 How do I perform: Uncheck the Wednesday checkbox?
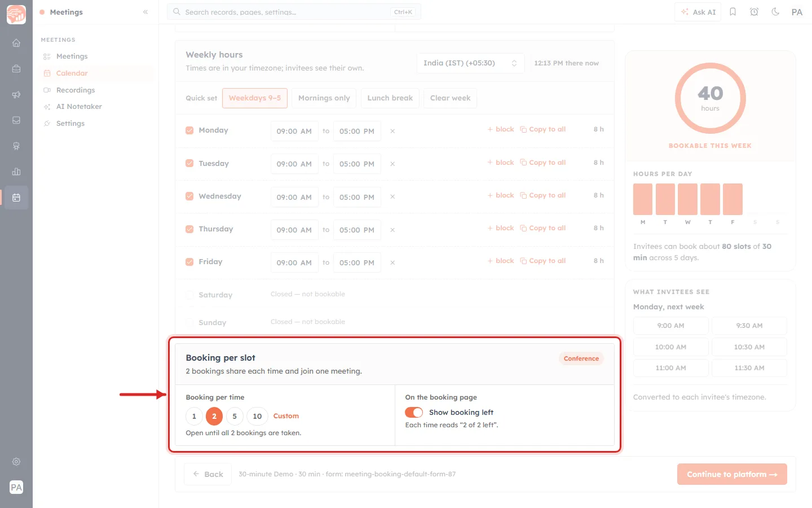click(189, 196)
